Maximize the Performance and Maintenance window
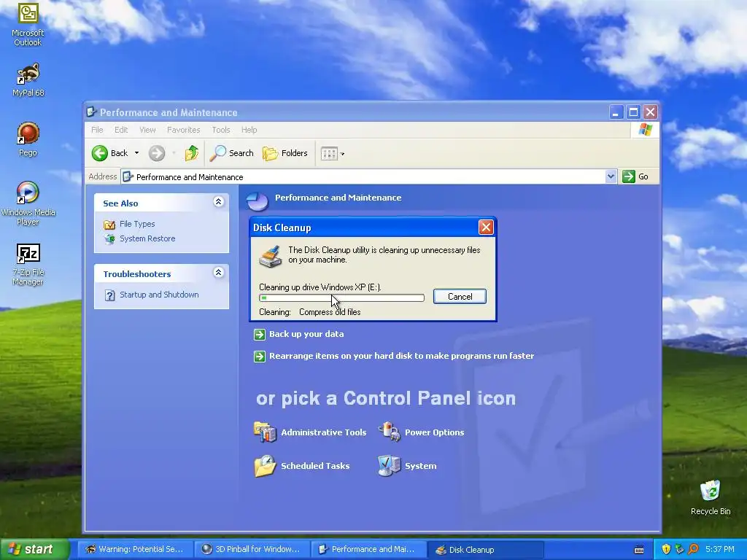Image resolution: width=747 pixels, height=560 pixels. [633, 112]
